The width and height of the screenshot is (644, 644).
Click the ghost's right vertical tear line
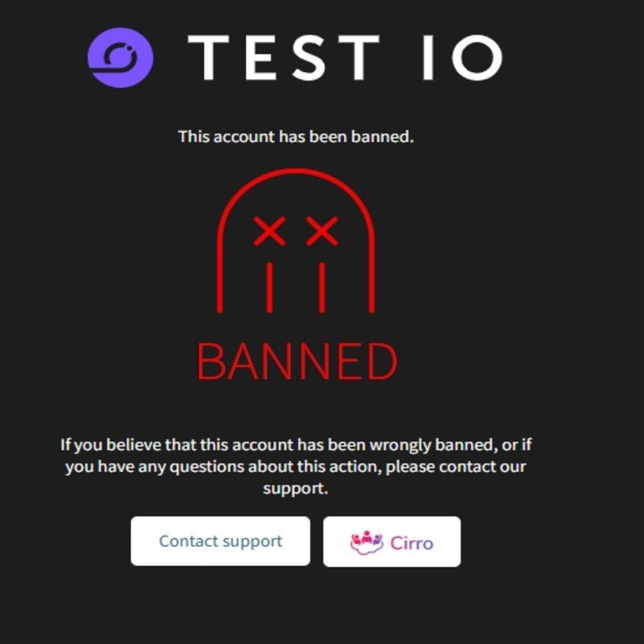tap(322, 287)
